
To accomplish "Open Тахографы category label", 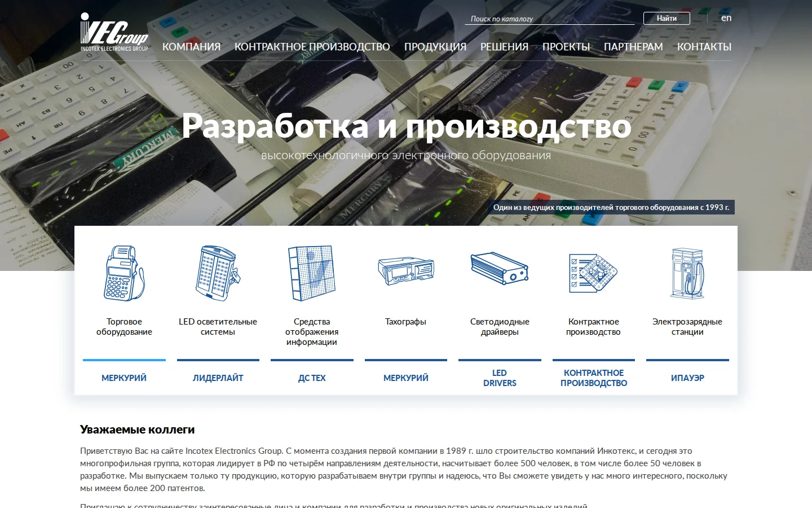I will [x=406, y=322].
